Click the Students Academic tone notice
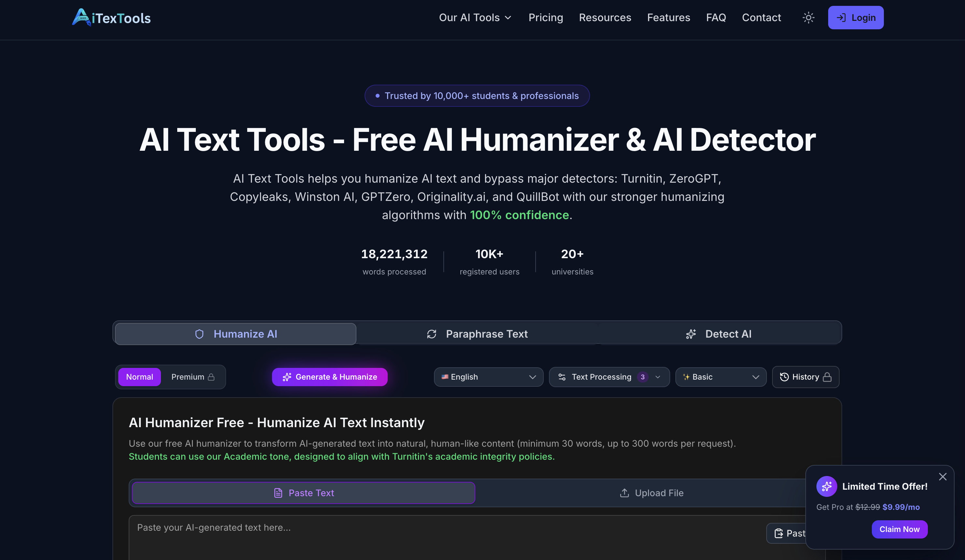965x560 pixels. [341, 457]
